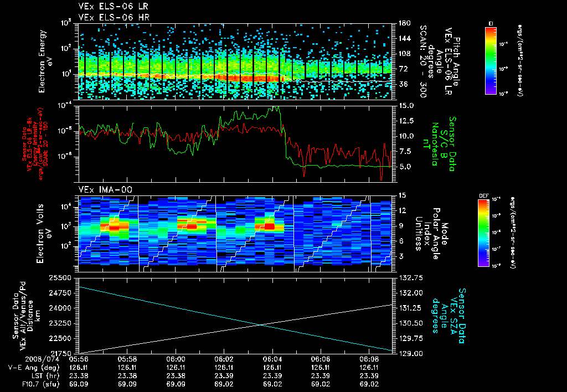
Task: Click the 'Electron Energy eV' axis label
Action: 45,61
